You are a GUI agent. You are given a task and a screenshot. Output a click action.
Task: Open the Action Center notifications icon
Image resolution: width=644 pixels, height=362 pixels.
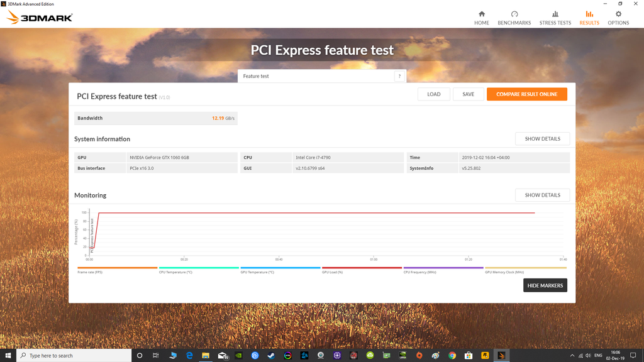coord(633,356)
